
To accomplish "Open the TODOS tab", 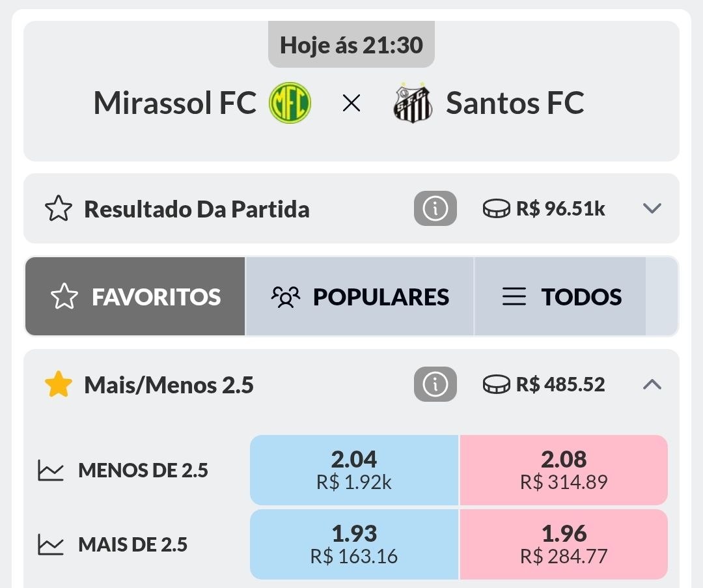I will click(x=561, y=297).
